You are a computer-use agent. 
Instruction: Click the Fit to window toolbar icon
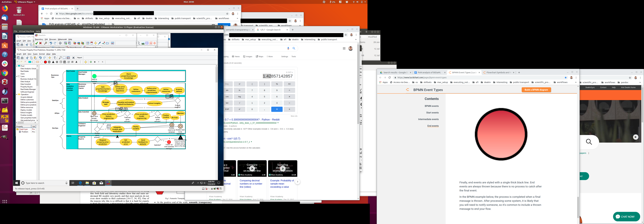(x=68, y=58)
